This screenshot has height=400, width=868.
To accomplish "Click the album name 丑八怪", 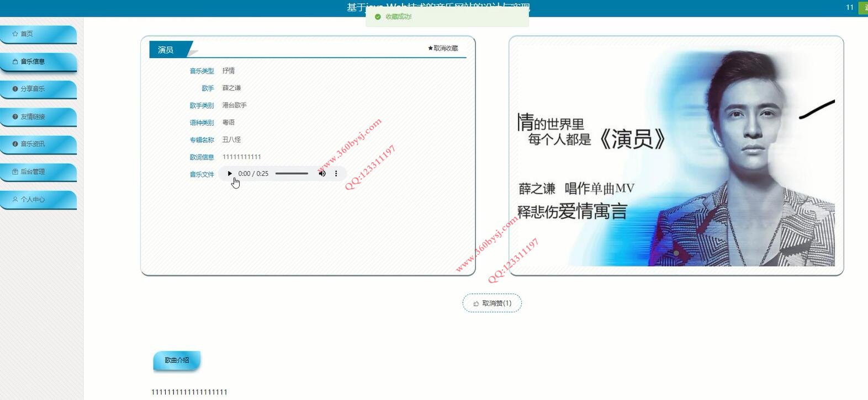I will (232, 140).
